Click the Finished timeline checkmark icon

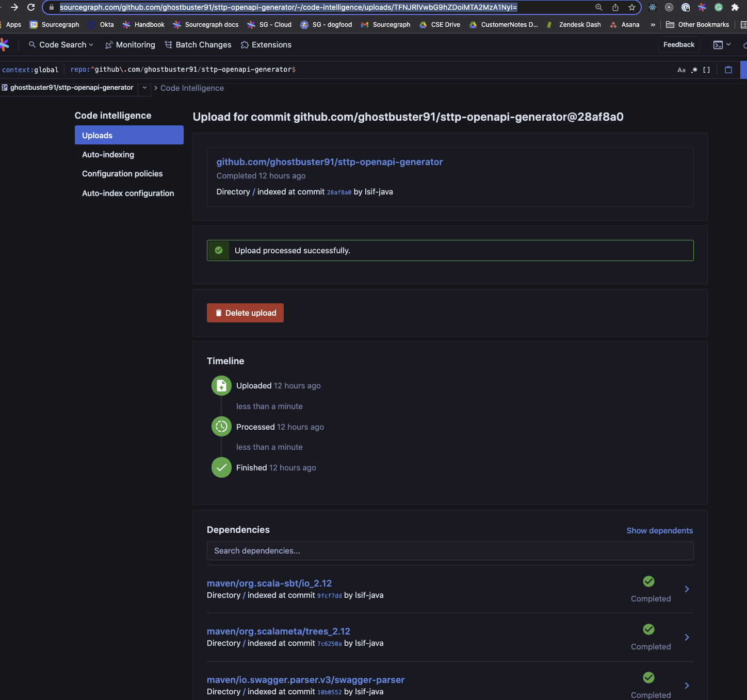[221, 467]
